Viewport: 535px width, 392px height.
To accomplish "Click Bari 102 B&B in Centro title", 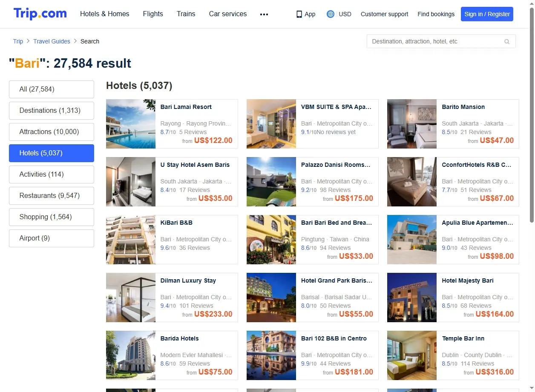I will pyautogui.click(x=334, y=338).
